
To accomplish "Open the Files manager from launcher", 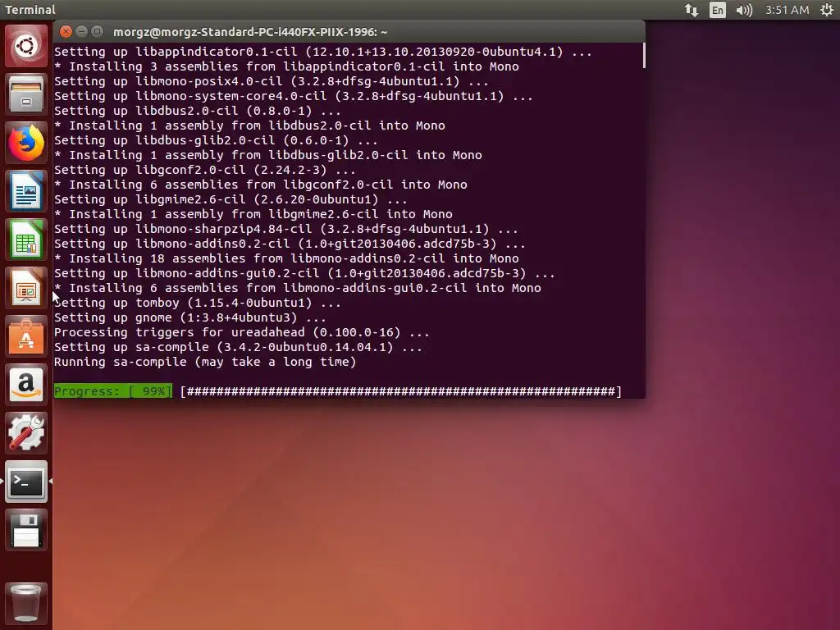I will click(x=25, y=94).
